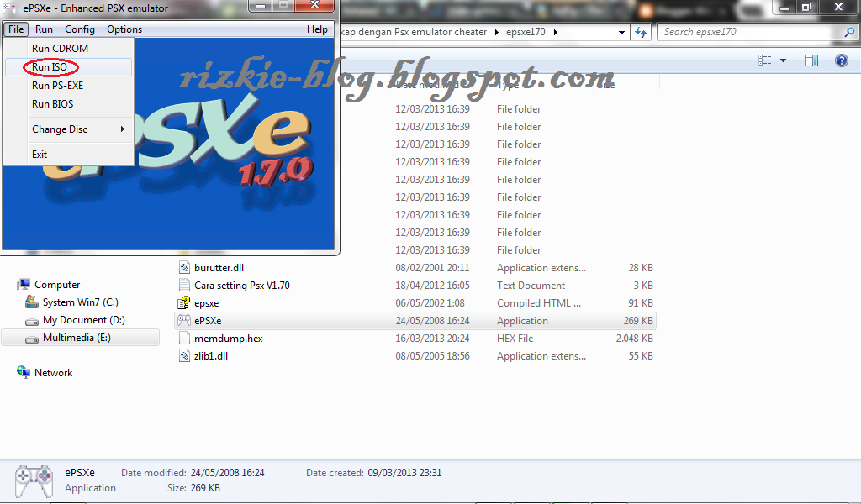The height and width of the screenshot is (504, 861).
Task: Click the Network globe icon
Action: pyautogui.click(x=23, y=372)
